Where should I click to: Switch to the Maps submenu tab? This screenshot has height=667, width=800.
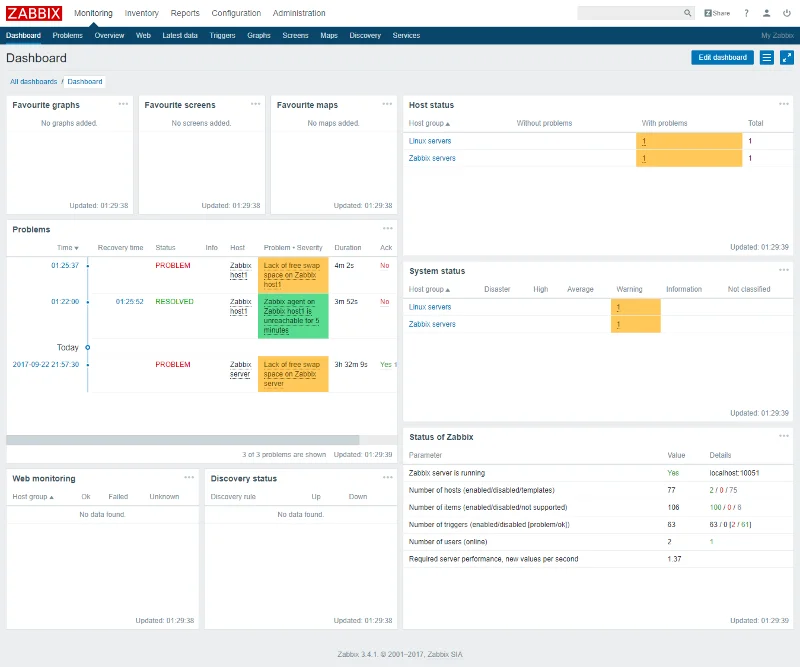pyautogui.click(x=329, y=36)
